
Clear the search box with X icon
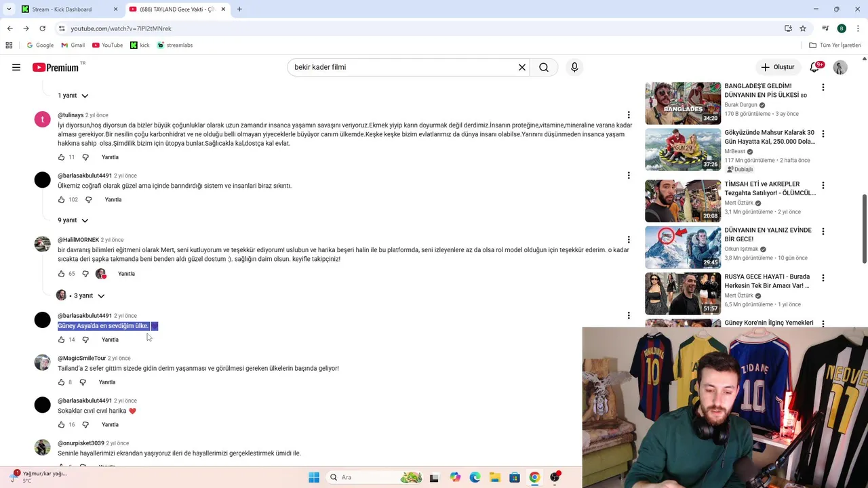pyautogui.click(x=522, y=67)
